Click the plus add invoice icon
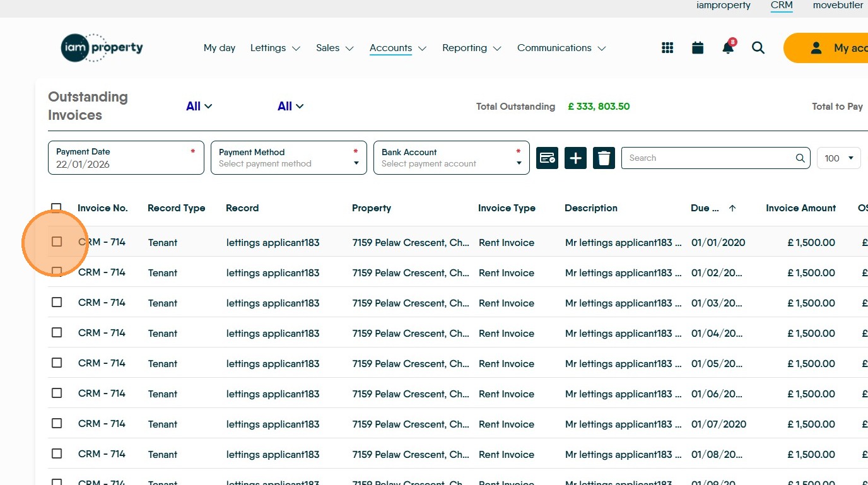 [x=575, y=158]
